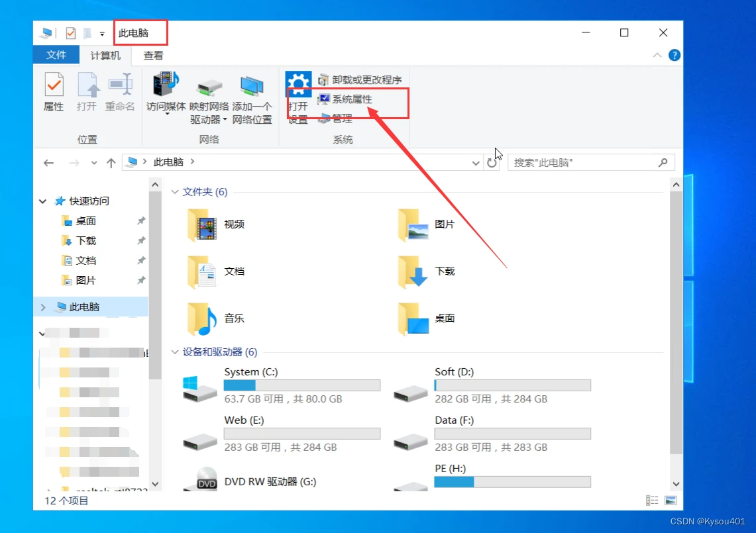The image size is (756, 533).
Task: Unpin Pictures (图片) using its pin icon
Action: click(x=140, y=281)
